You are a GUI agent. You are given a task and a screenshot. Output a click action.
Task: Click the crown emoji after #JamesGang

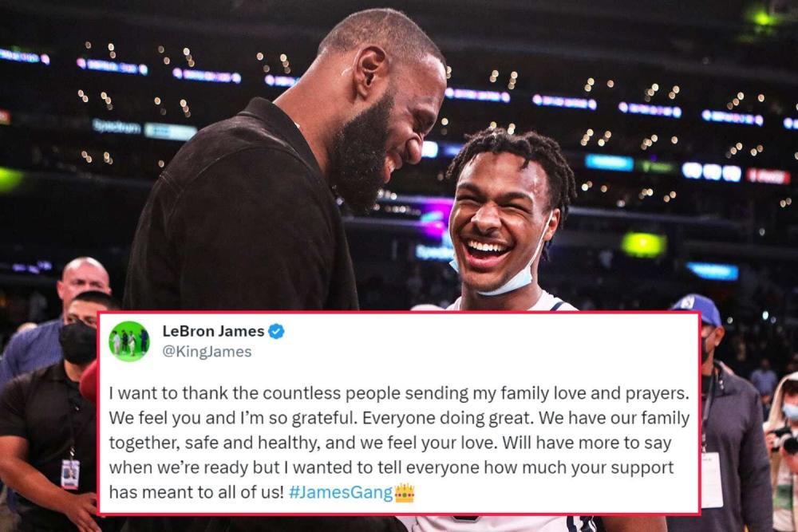[x=405, y=492]
